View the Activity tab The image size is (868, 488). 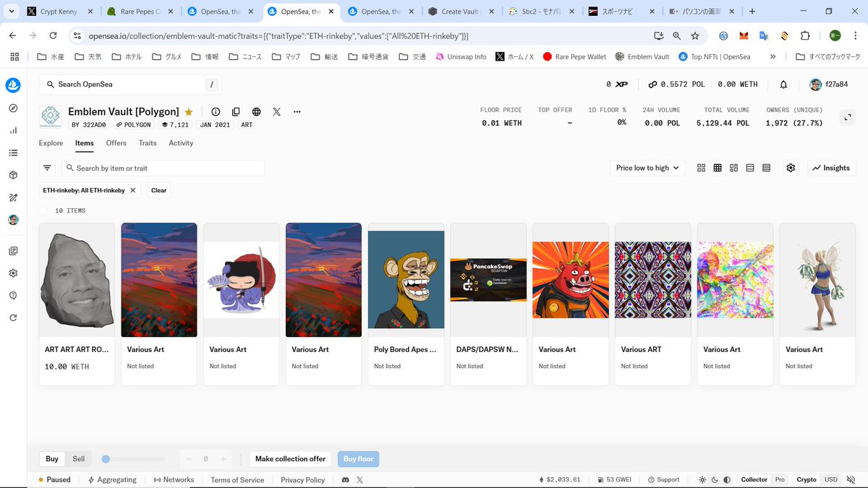181,143
